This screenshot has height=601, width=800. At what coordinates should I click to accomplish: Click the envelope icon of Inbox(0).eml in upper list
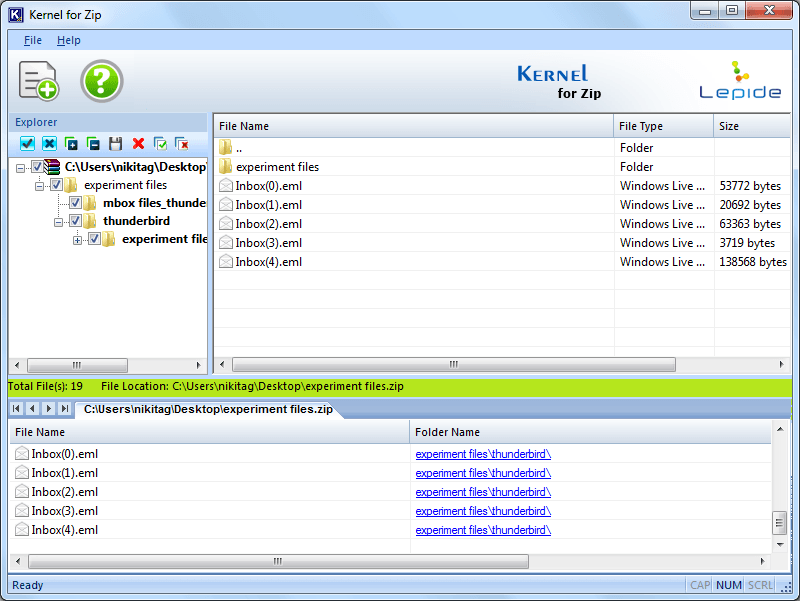[x=226, y=185]
